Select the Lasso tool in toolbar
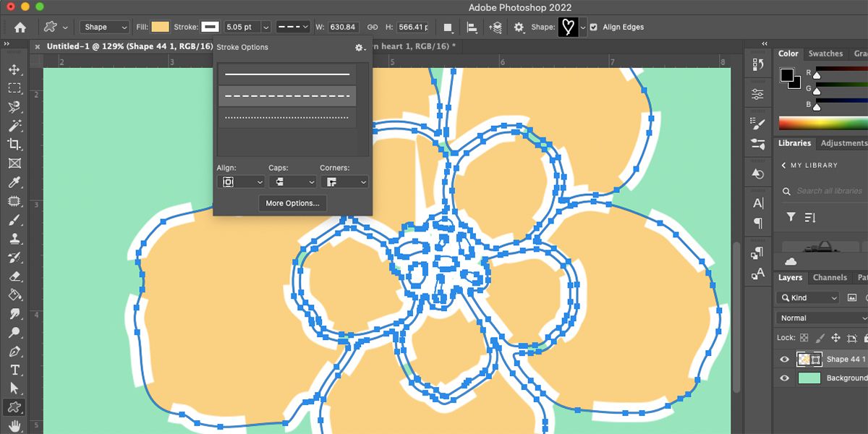 pos(14,107)
